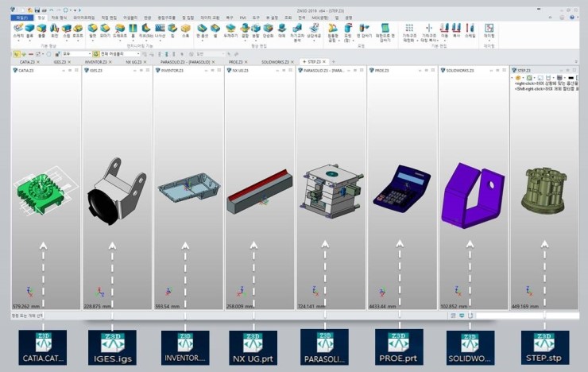588x372 pixels.
Task: Expand the dropdown arrow under Combine tool
Action: 245,41
